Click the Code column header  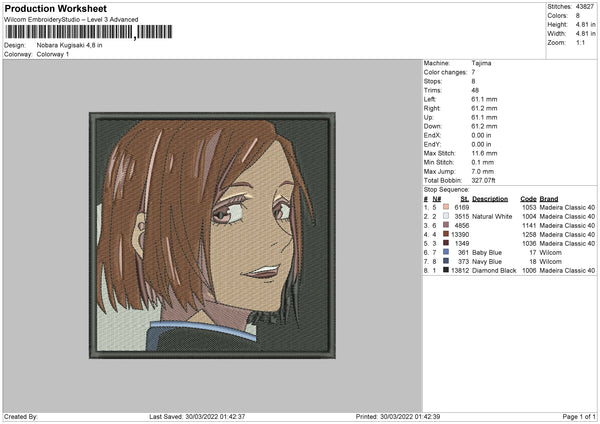tap(528, 199)
